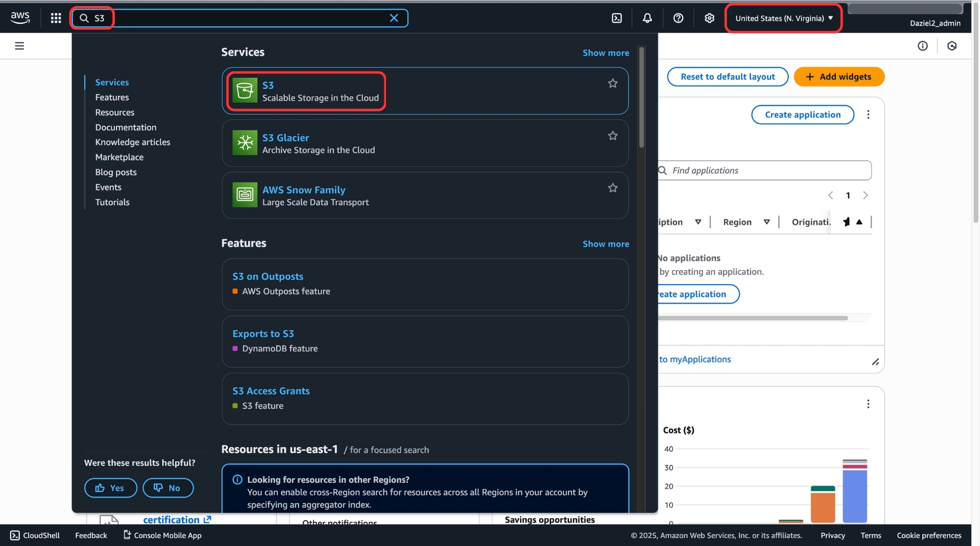Open the CloudShell icon in top bar
Screen dimensions: 980x546
(x=616, y=18)
